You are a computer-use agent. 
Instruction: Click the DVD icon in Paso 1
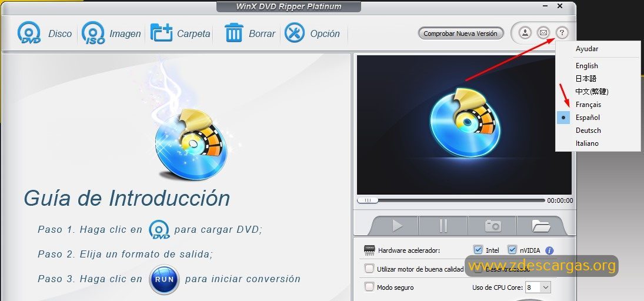pyautogui.click(x=159, y=229)
